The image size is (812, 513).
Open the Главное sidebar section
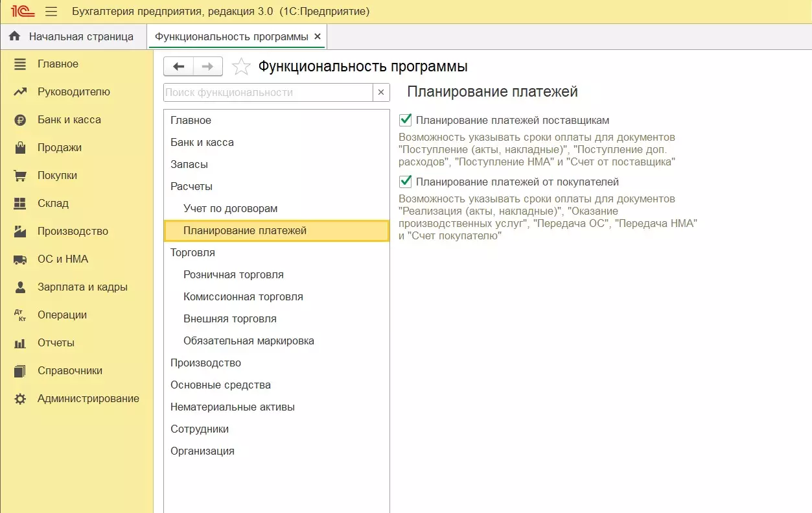[76, 64]
